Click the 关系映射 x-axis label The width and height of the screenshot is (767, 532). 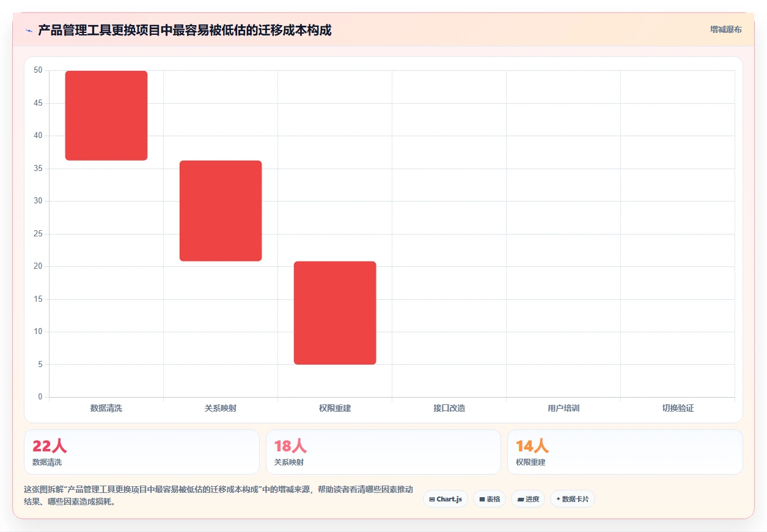(x=221, y=408)
